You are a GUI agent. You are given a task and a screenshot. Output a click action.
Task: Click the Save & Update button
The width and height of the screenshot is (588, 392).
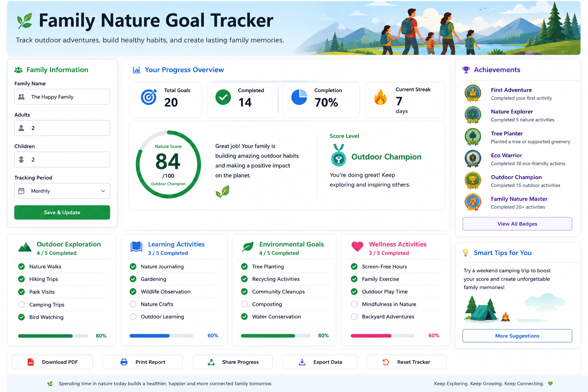(x=62, y=212)
